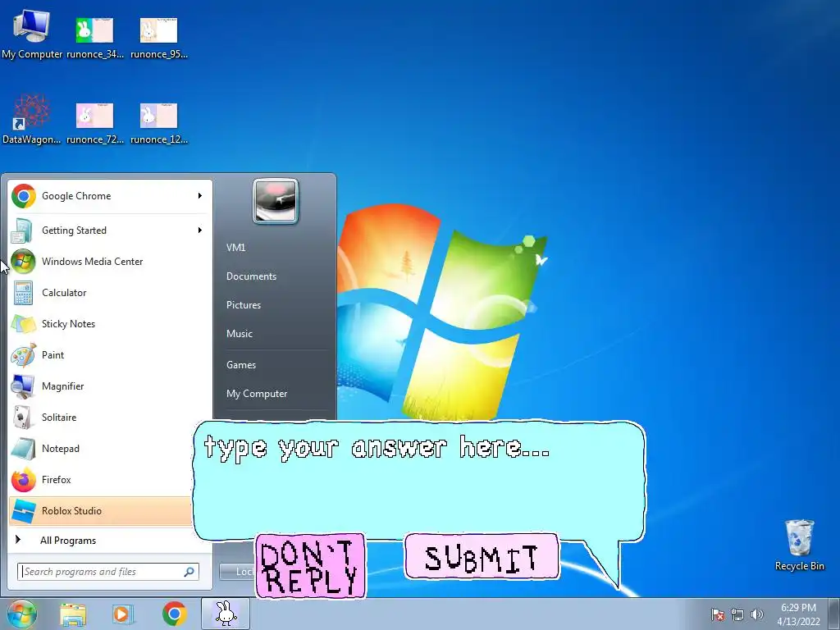Open Sticky Notes

(110, 323)
